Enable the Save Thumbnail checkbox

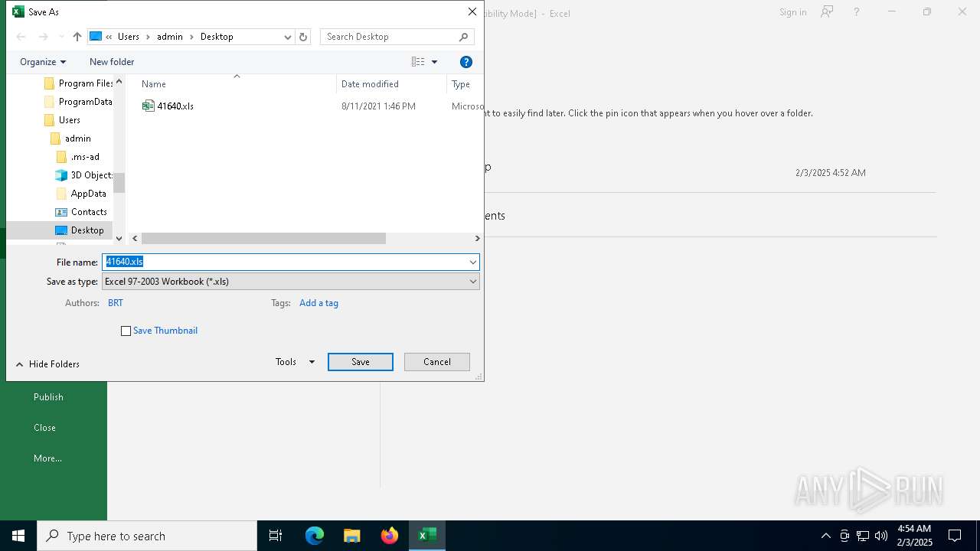pos(126,331)
